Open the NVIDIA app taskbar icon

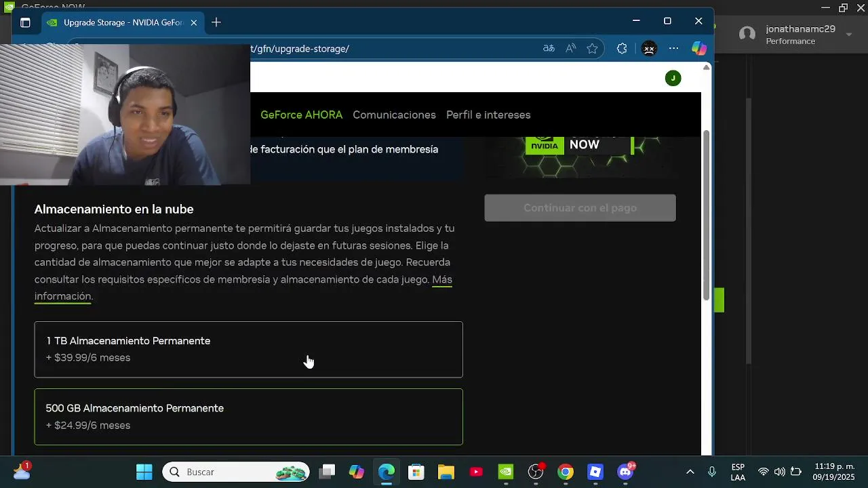coord(506,472)
